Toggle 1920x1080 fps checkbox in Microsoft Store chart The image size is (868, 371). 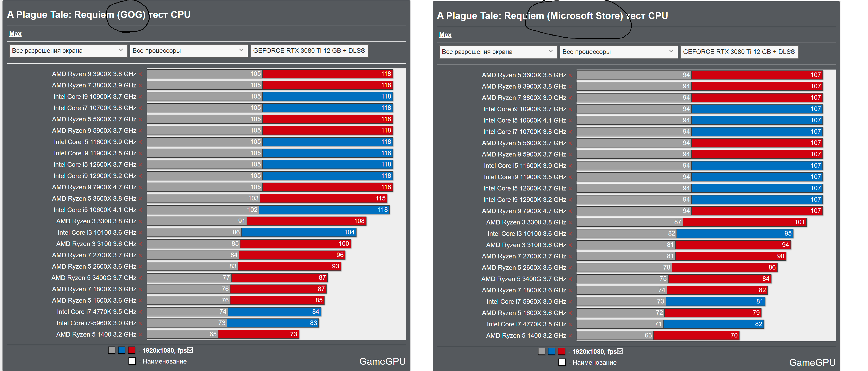click(x=620, y=351)
